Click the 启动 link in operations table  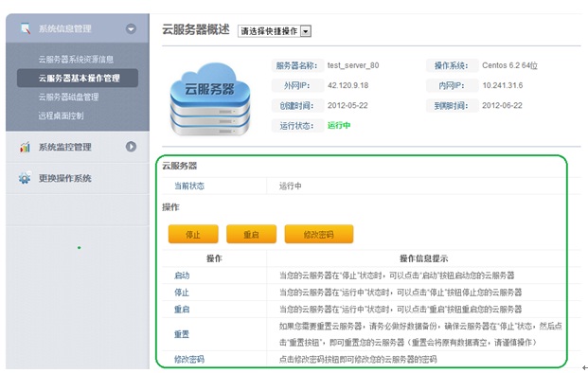coord(182,275)
